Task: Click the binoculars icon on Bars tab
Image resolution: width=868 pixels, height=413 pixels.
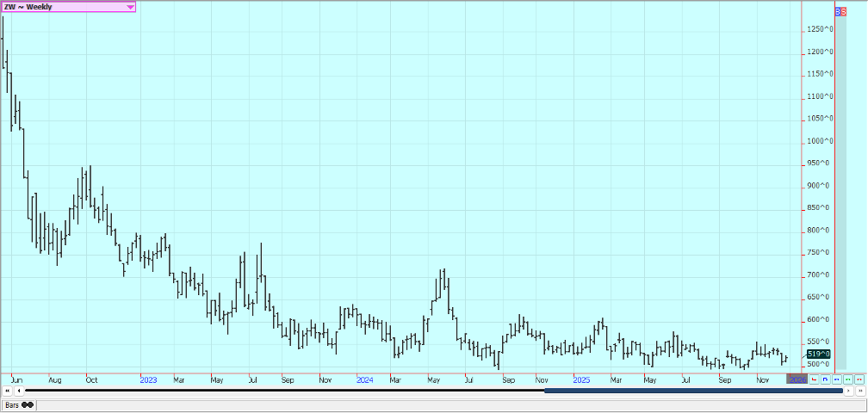Action: [28, 404]
